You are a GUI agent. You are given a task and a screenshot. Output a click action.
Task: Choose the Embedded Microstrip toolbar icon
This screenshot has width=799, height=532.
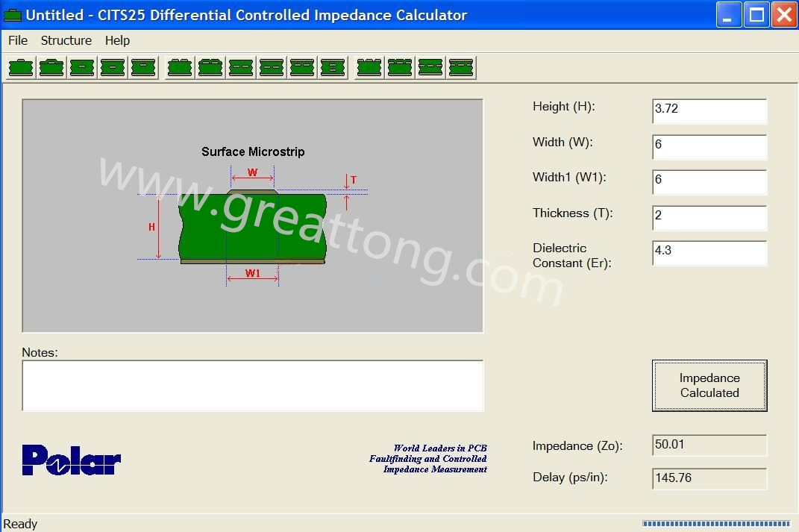pyautogui.click(x=82, y=68)
